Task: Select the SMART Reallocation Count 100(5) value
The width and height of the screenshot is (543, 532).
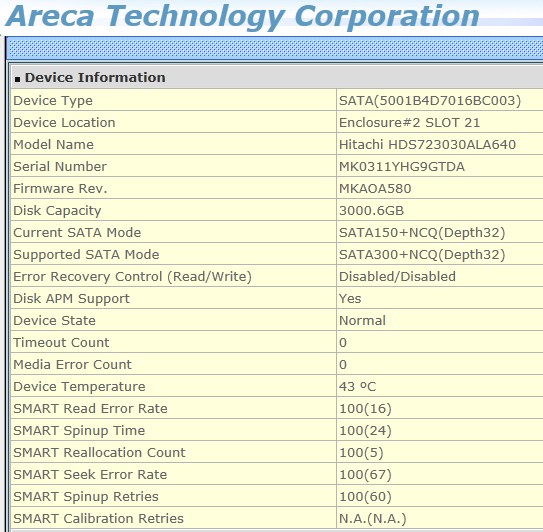Action: pyautogui.click(x=361, y=453)
